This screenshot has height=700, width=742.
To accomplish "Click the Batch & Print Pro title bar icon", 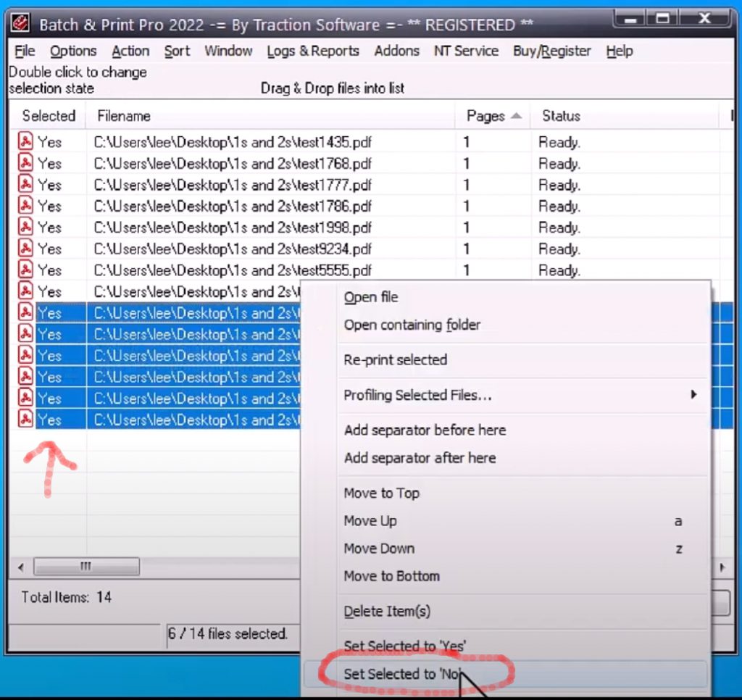I will click(20, 22).
